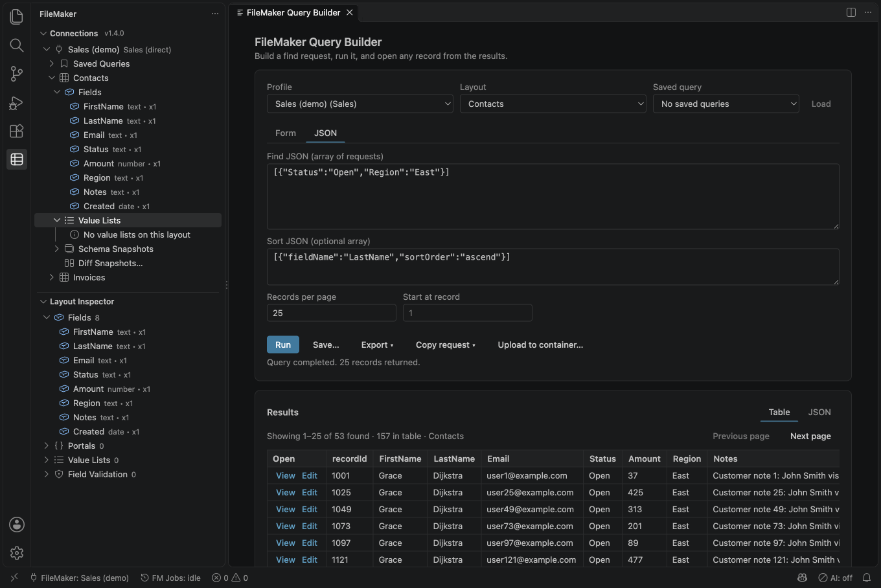Image resolution: width=881 pixels, height=588 pixels.
Task: Click Upload to container... button
Action: point(540,345)
